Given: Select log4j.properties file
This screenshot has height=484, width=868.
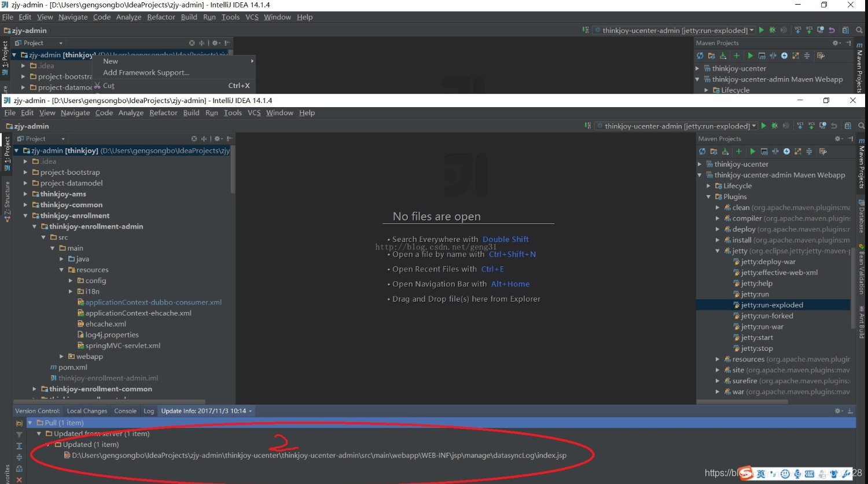Looking at the screenshot, I should pos(112,335).
